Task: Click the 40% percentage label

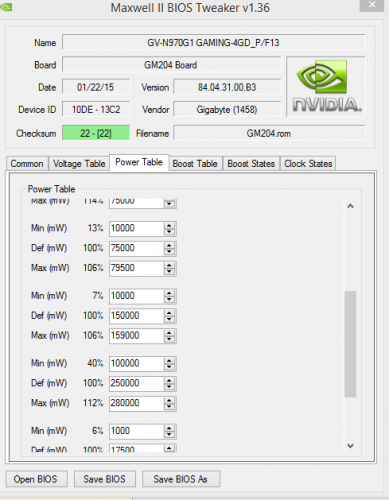Action: point(95,363)
